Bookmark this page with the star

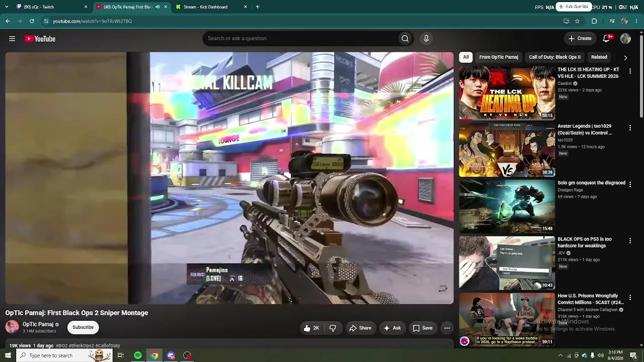coord(577,21)
